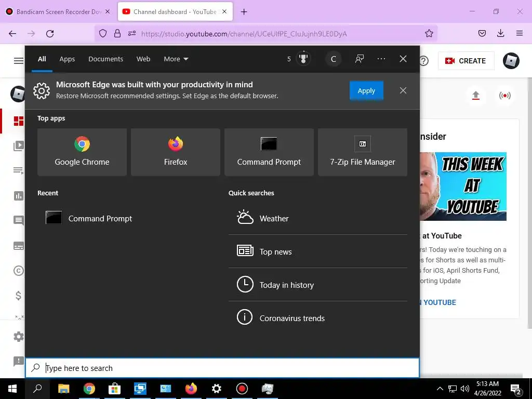The image size is (532, 399).
Task: Select Top news quick search
Action: click(x=317, y=251)
